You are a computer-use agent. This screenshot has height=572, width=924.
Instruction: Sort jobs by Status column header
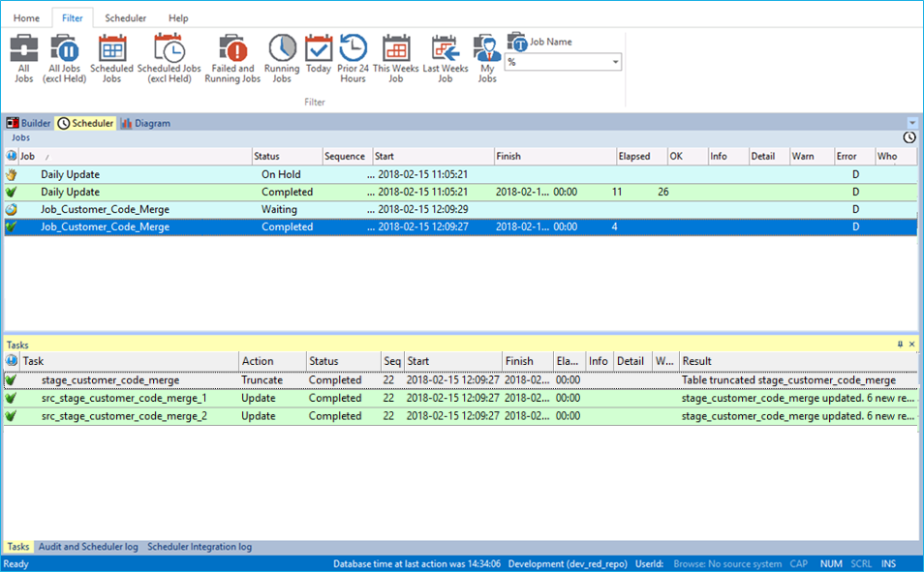tap(266, 156)
